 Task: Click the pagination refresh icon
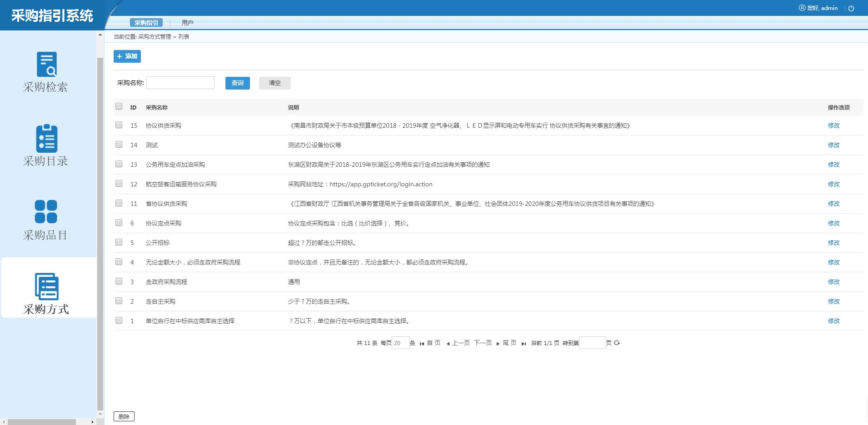click(617, 343)
